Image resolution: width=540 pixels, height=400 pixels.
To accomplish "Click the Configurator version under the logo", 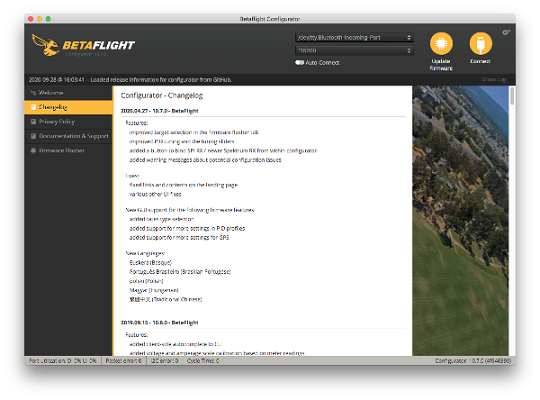I will point(86,54).
